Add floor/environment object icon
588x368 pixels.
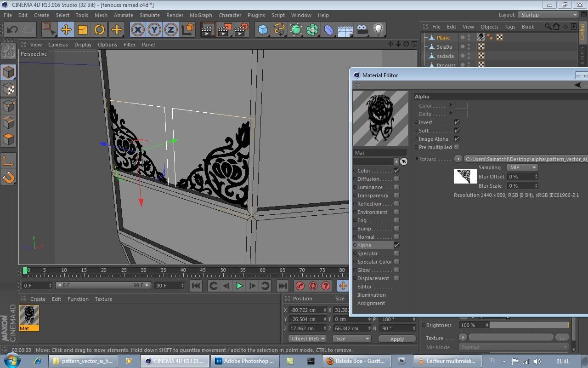345,30
